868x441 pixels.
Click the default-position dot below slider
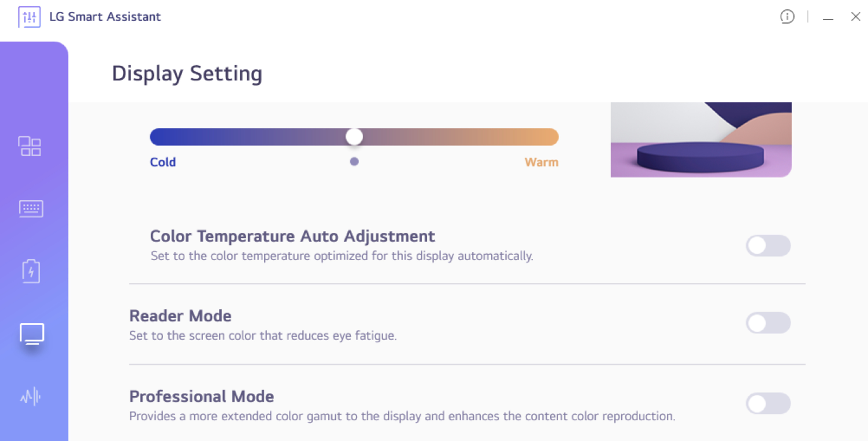[354, 162]
